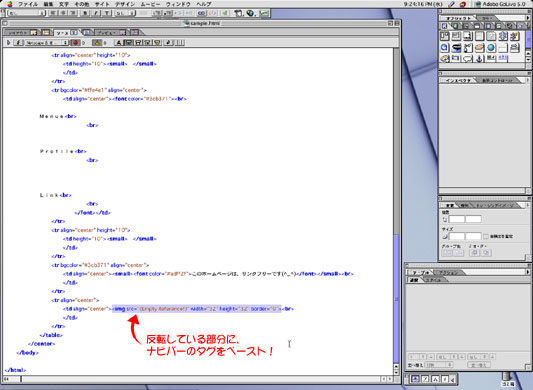Screen dimensions: 533x390
Task: Click objects palette scroll down arrow
Action: 528,60
